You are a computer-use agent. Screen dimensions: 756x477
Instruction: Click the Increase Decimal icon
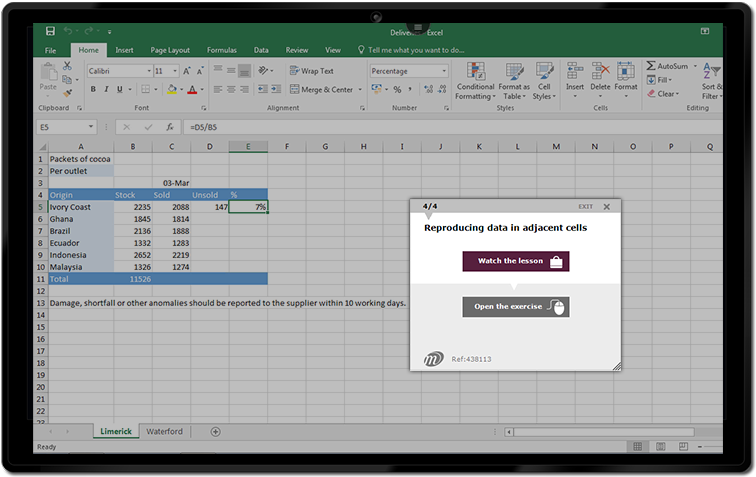[428, 89]
